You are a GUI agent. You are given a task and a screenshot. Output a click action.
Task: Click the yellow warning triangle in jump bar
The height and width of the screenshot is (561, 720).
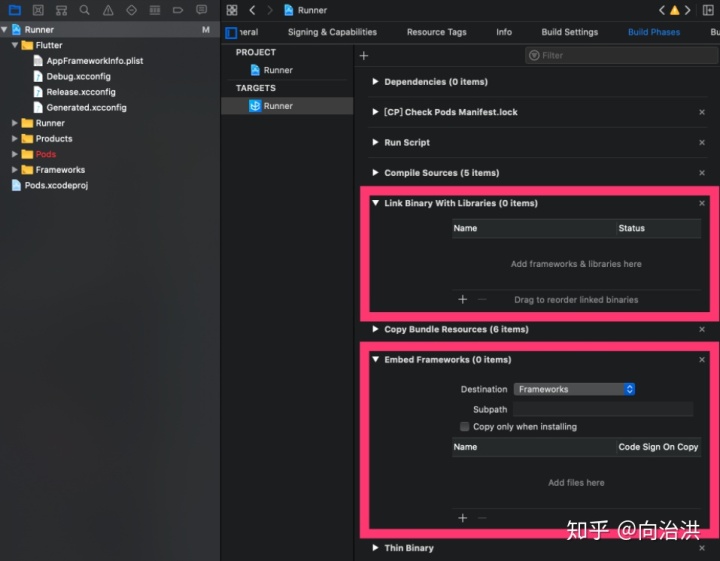[675, 10]
